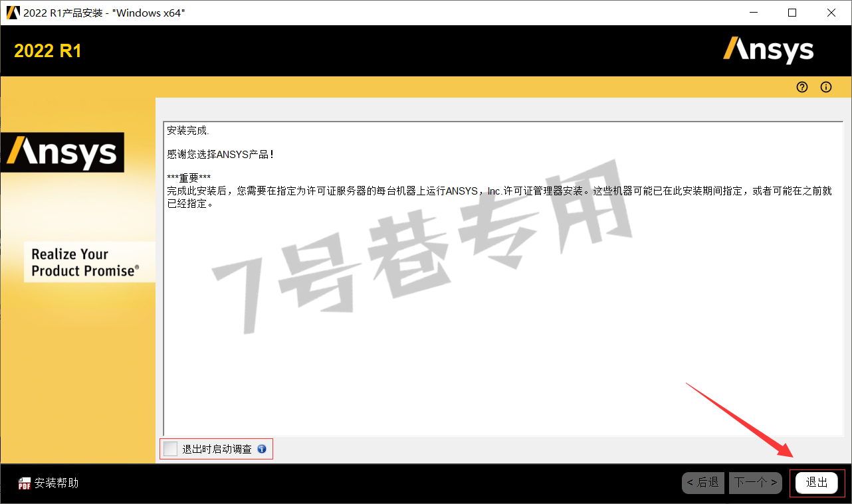Click the Ansys logo in left sidebar
This screenshot has height=504, width=852.
click(62, 152)
